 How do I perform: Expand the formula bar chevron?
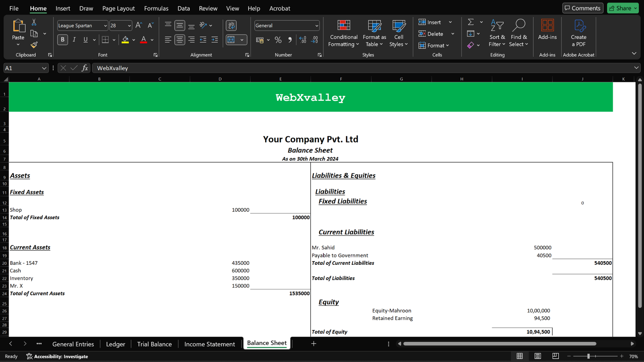[x=636, y=68]
